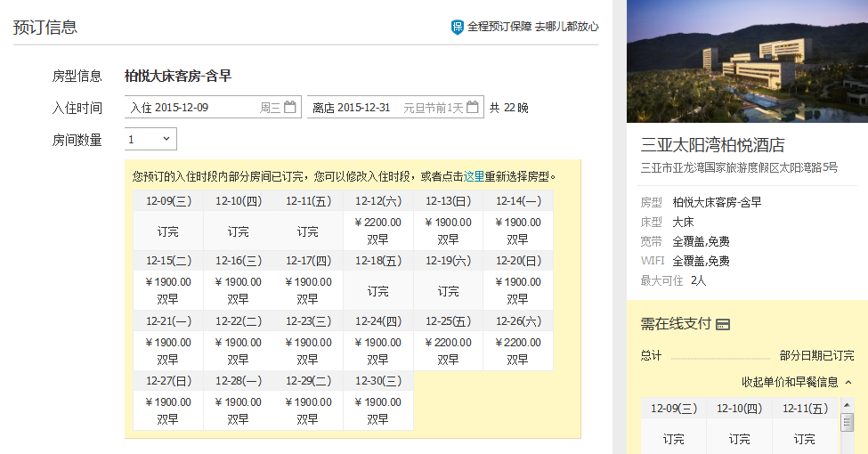This screenshot has width=868, height=454.
Task: Select the 12-12 (六) ¥2200.00 price cell
Action: [x=377, y=231]
